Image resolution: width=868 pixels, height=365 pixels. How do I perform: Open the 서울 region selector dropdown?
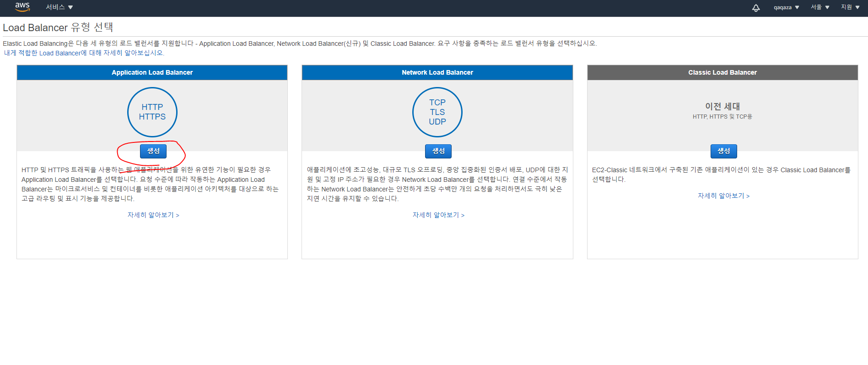click(x=820, y=7)
